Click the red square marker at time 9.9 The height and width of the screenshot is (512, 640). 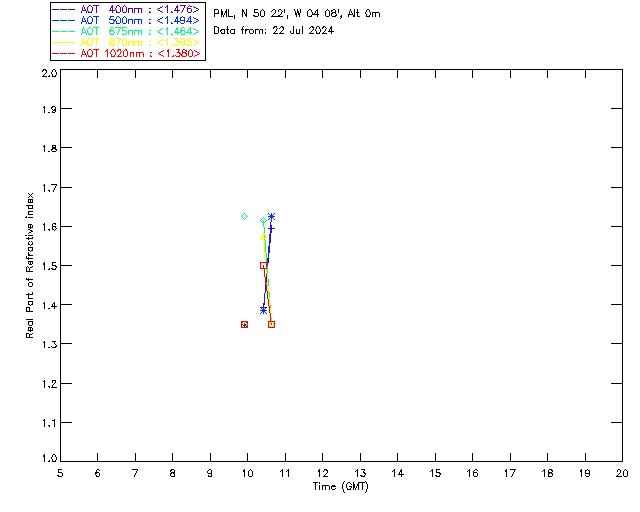tap(244, 325)
